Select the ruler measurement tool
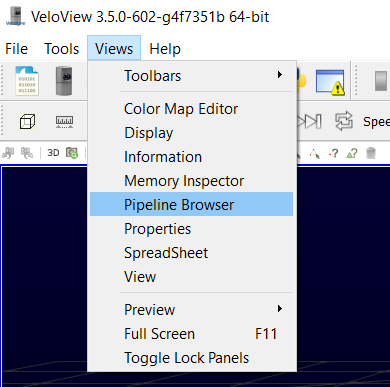 click(64, 122)
